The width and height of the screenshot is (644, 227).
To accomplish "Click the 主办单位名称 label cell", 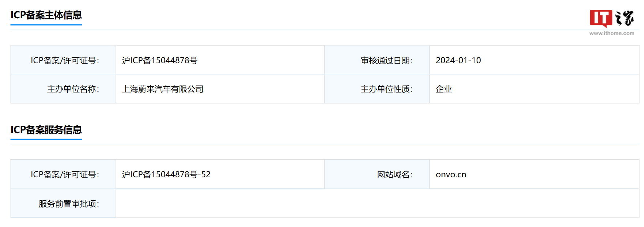I will [x=73, y=89].
